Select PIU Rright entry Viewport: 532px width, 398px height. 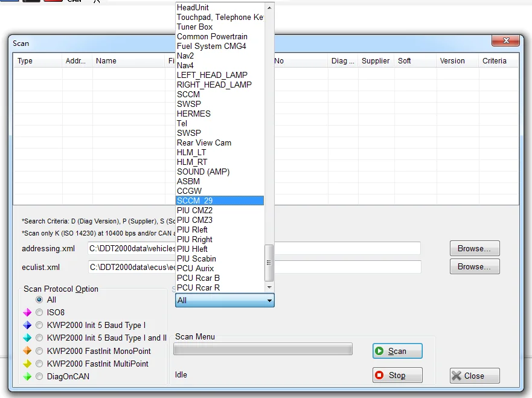220,239
